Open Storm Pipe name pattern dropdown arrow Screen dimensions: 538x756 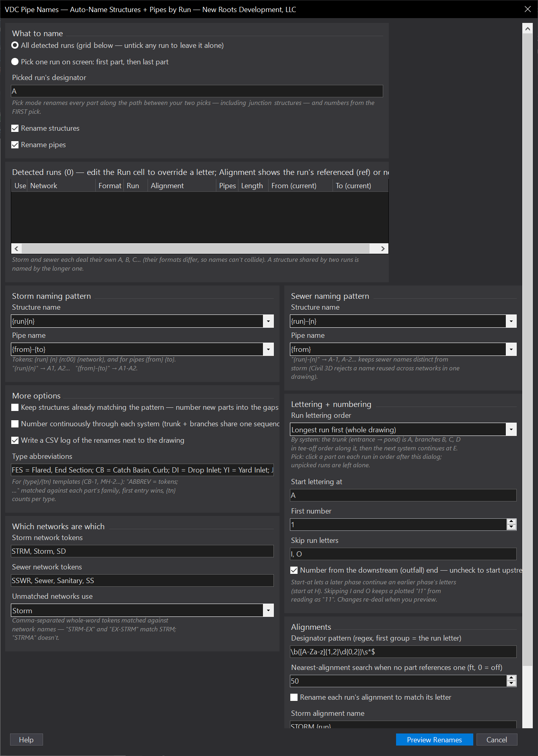[x=268, y=349]
